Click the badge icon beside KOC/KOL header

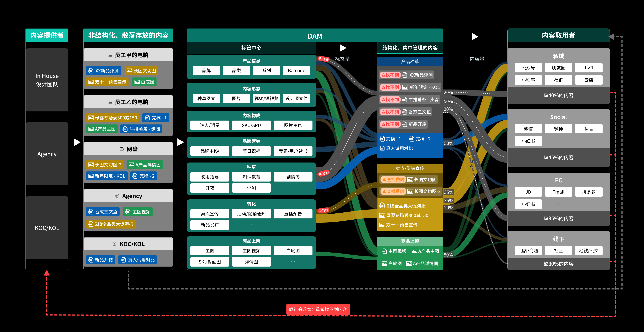click(115, 244)
